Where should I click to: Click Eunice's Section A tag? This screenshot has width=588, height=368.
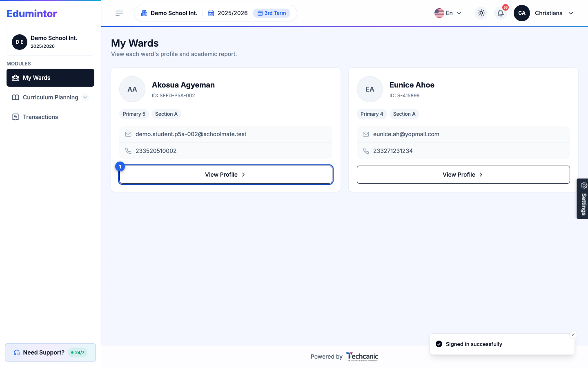tap(404, 114)
